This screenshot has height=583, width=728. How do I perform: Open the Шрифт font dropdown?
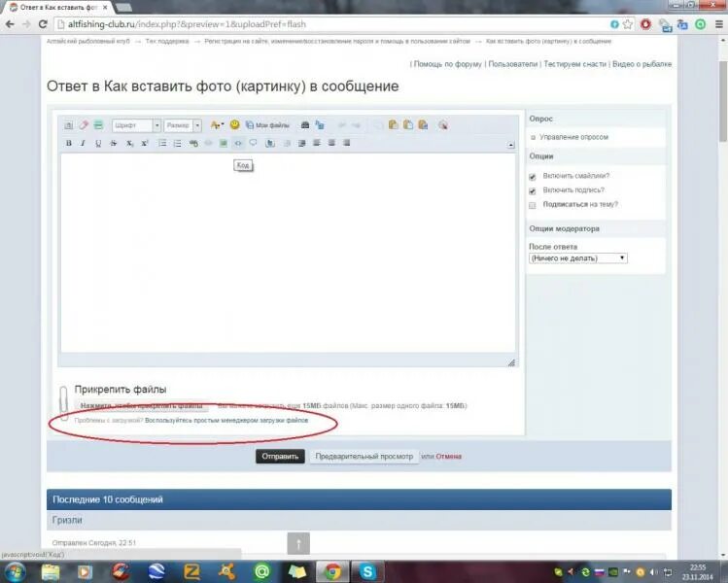[136, 125]
